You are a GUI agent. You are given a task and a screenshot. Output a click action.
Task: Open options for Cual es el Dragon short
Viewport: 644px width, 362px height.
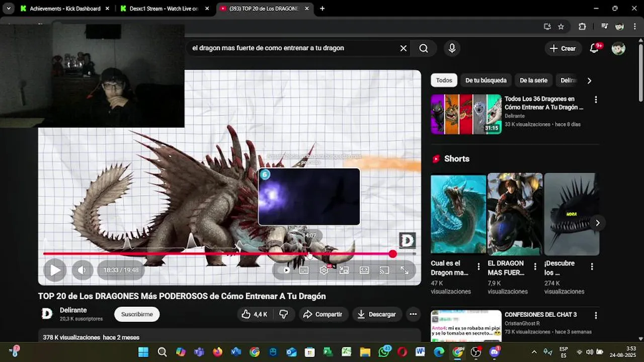tap(478, 266)
